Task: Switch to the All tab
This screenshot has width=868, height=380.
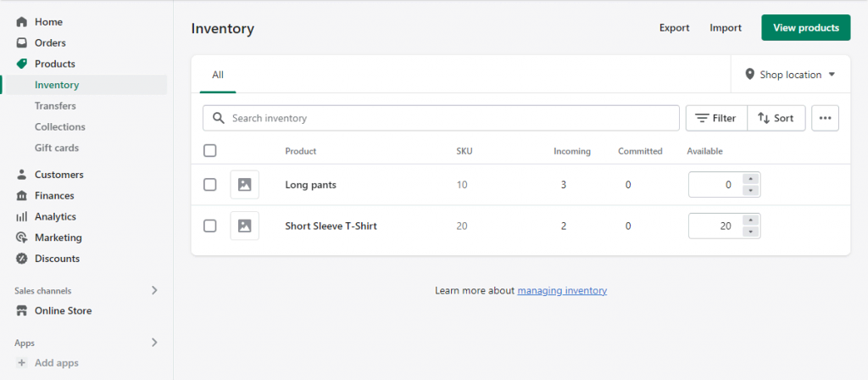Action: [218, 75]
